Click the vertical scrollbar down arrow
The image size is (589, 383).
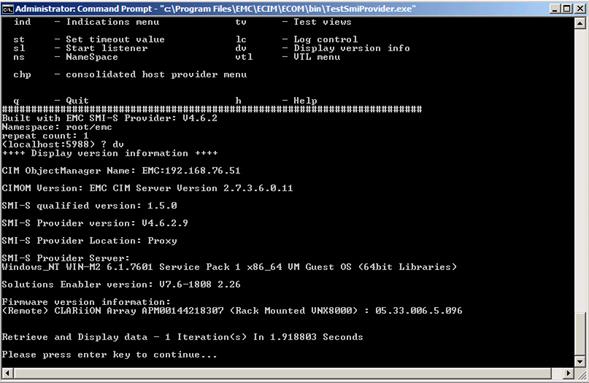[580, 362]
